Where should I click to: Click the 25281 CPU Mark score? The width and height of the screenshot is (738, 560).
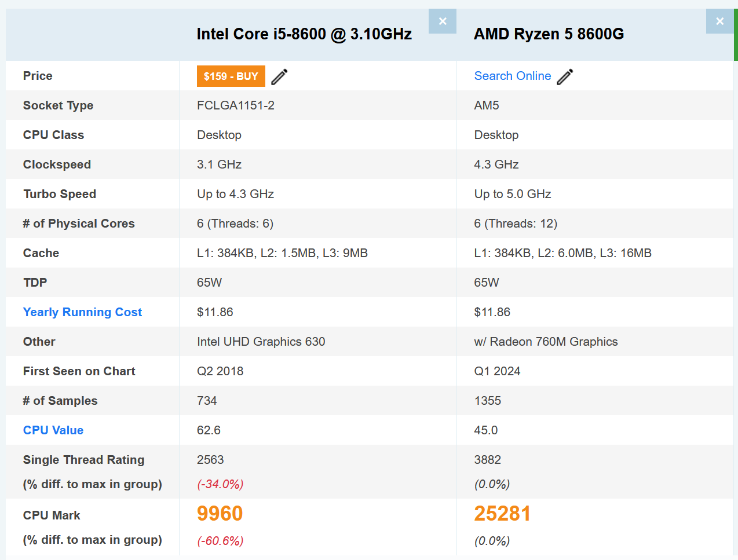tap(502, 514)
